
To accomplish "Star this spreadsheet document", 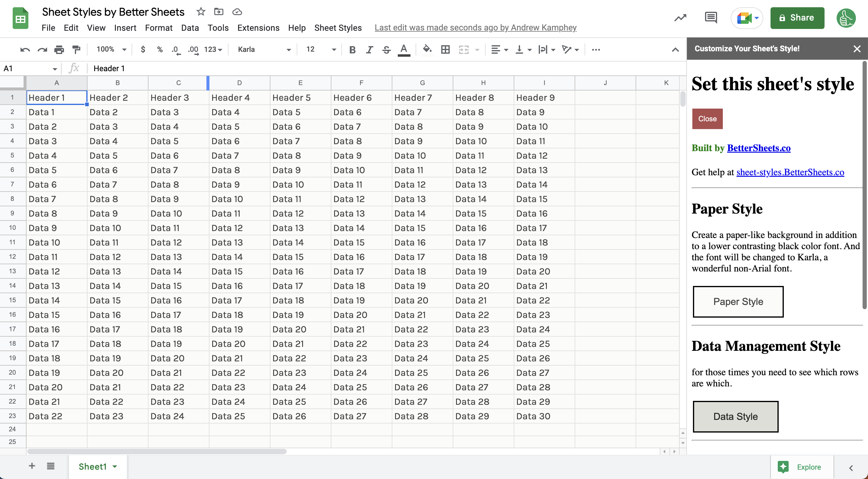I will [201, 12].
